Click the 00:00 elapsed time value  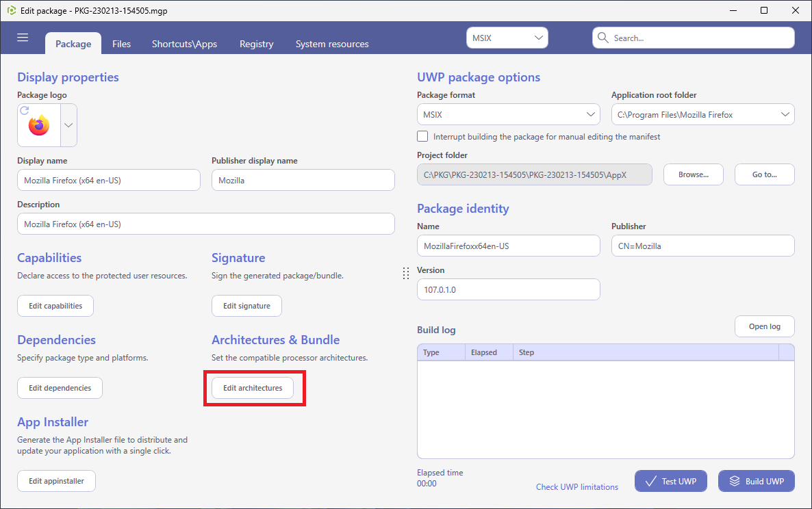tap(427, 484)
